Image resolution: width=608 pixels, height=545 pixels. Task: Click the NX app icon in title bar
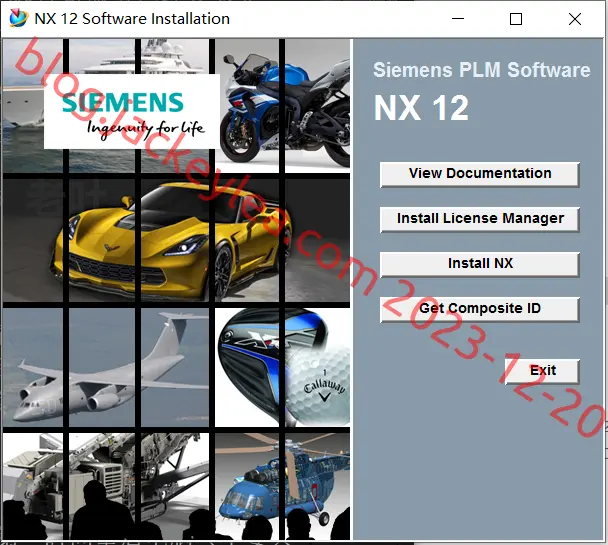click(18, 18)
